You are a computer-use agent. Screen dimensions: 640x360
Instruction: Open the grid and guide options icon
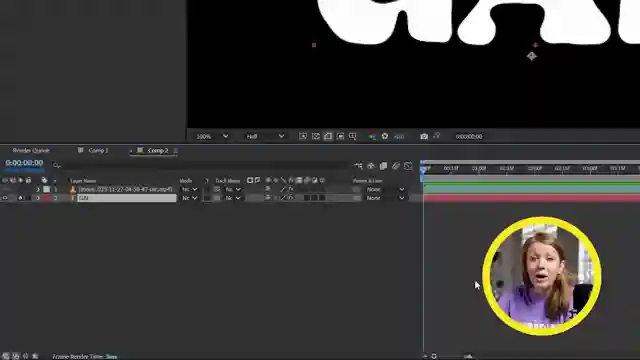[x=353, y=136]
